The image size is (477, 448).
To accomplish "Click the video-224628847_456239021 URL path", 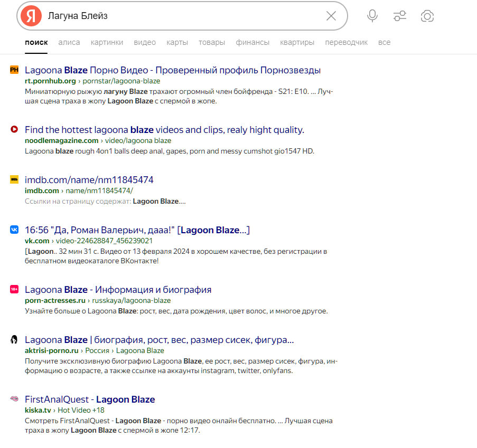I will click(x=104, y=241).
